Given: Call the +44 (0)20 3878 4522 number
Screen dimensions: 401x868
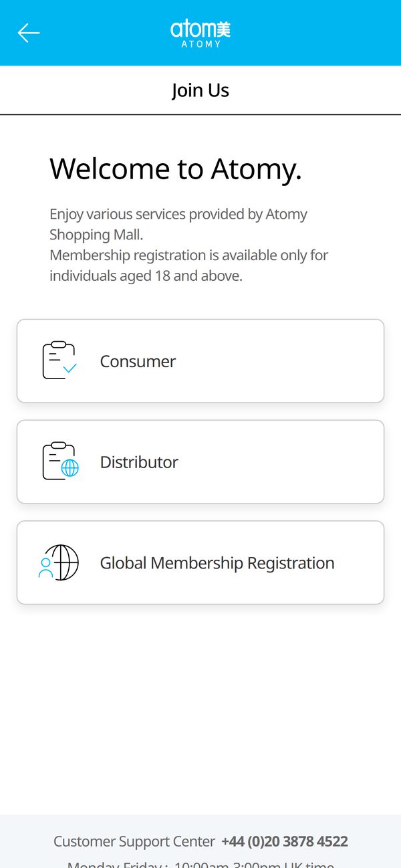Looking at the screenshot, I should click(285, 841).
